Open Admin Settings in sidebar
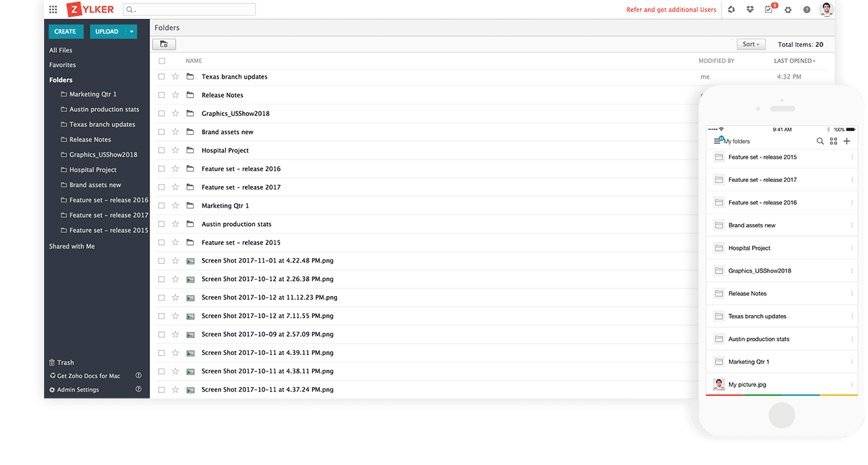Image resolution: width=868 pixels, height=465 pixels. [74, 390]
